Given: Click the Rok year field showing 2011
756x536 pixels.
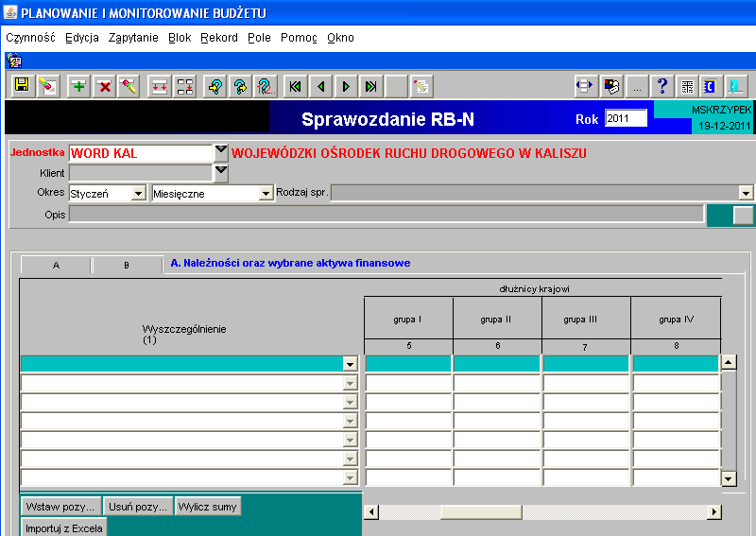Looking at the screenshot, I should click(x=626, y=118).
